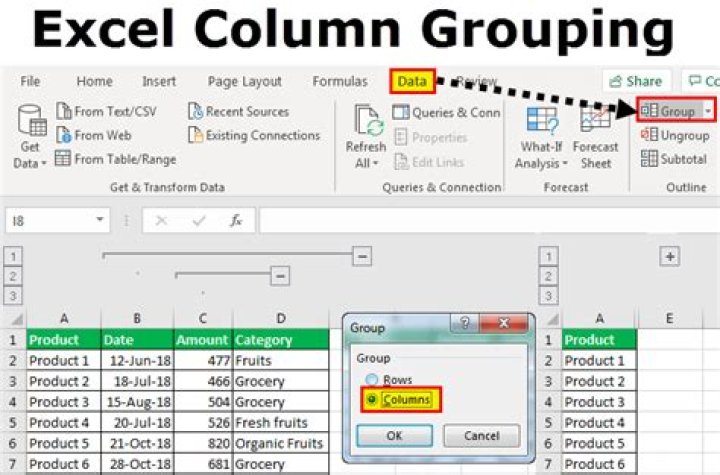Choose the Columns radio option
This screenshot has height=475, width=720.
click(x=401, y=399)
